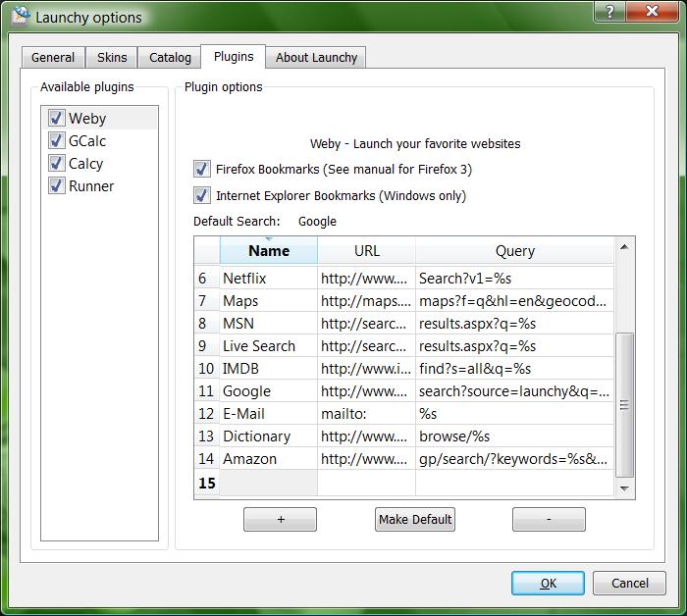Click the help question mark button
The image size is (687, 616).
point(609,11)
